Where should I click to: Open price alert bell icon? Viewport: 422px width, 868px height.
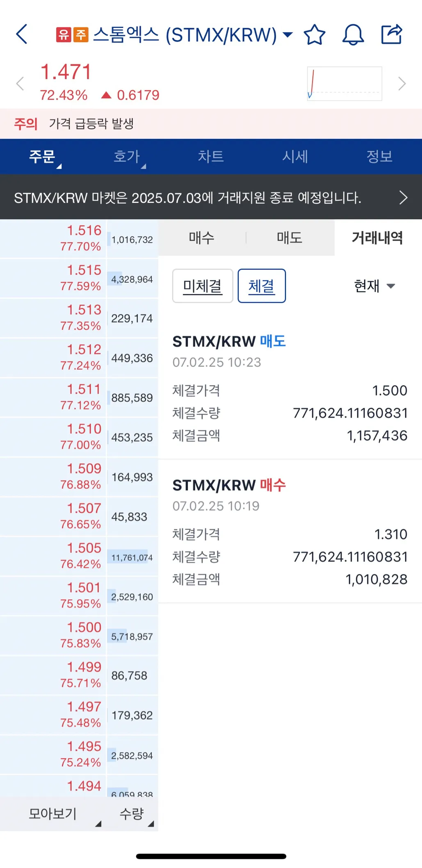[x=353, y=34]
